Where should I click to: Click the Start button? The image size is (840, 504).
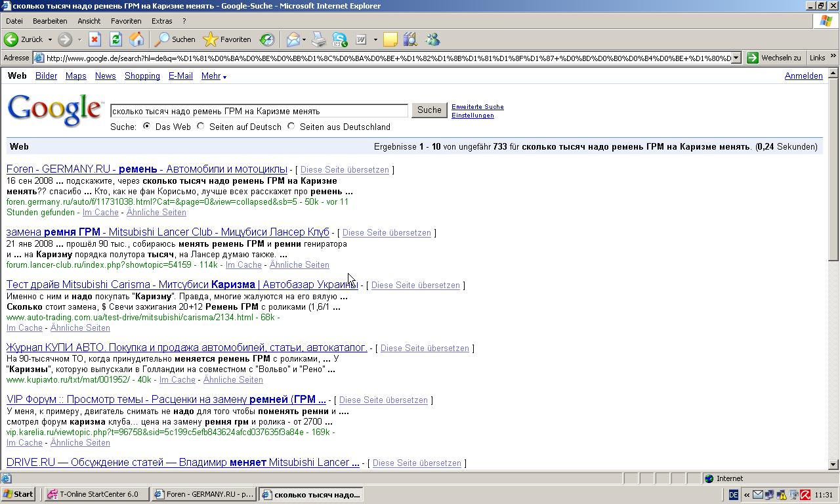point(18,494)
